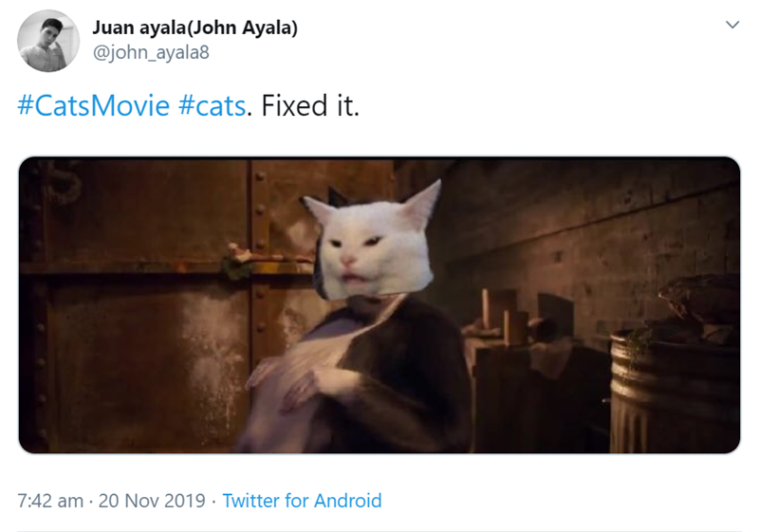Open the Twitter for Android source link
The image size is (759, 532).
[x=302, y=501]
